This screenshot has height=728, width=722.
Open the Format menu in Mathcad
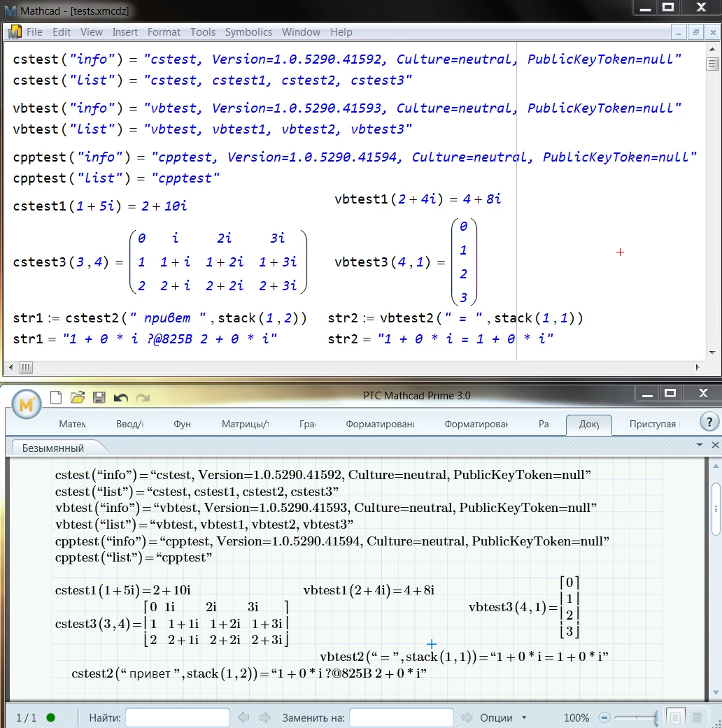coord(164,32)
